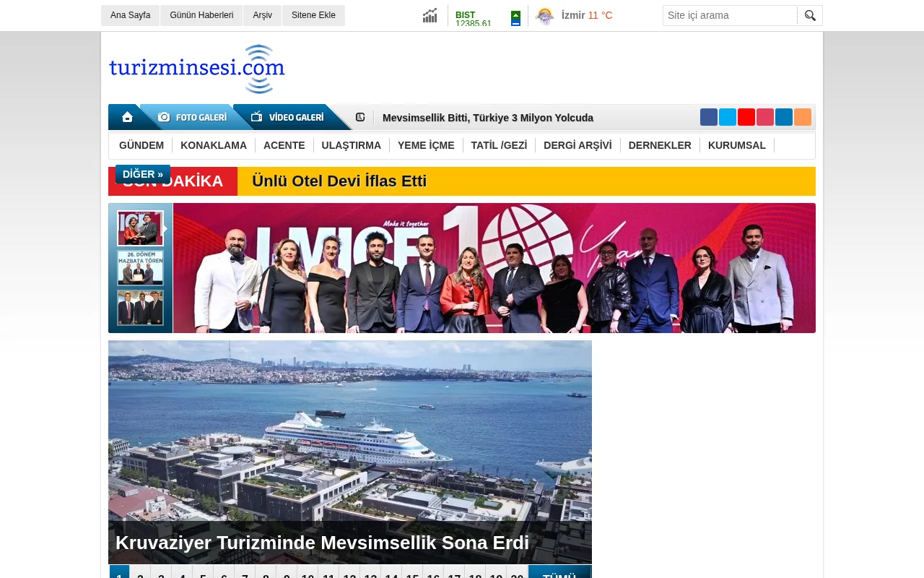Open the BIST stock chart icon

point(430,15)
